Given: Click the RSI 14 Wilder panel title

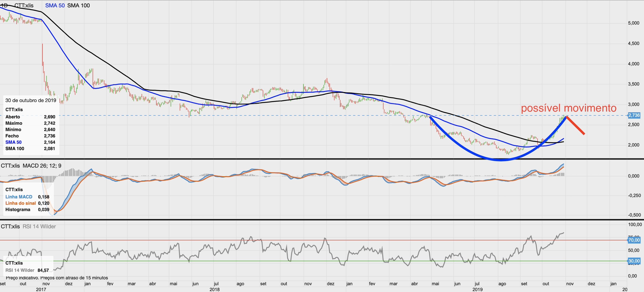Looking at the screenshot, I should (39, 226).
